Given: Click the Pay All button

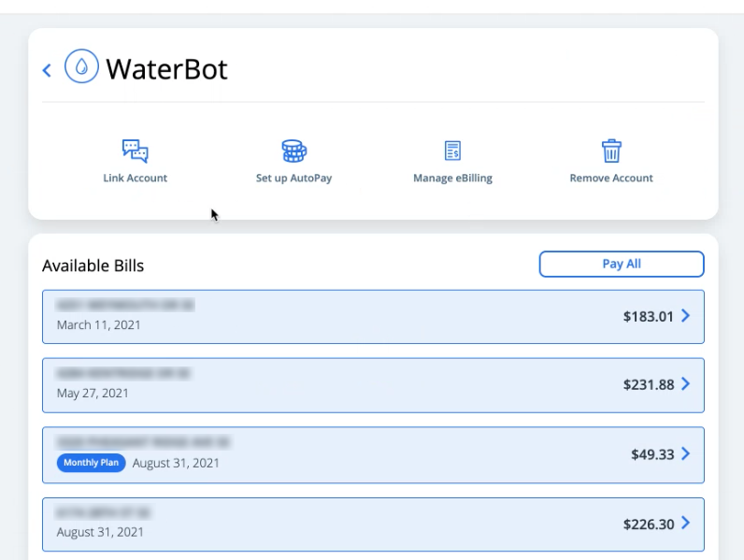Looking at the screenshot, I should tap(622, 264).
